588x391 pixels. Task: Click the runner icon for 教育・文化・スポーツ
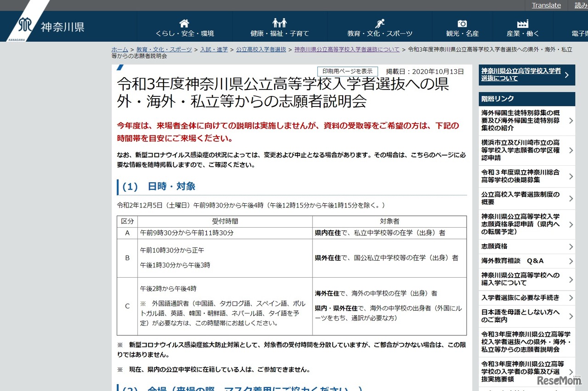point(379,22)
